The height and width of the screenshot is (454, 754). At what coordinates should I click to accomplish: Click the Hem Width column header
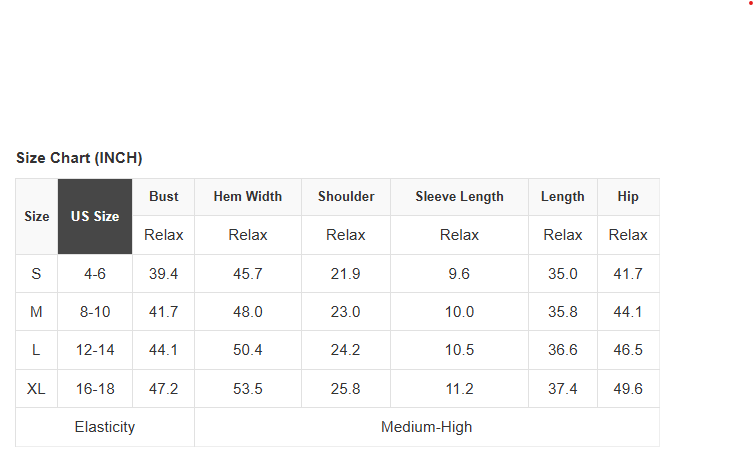click(x=248, y=197)
